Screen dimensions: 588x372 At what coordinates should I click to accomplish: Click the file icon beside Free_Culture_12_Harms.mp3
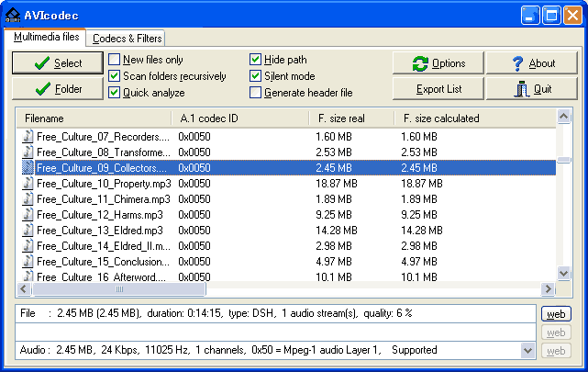click(28, 215)
